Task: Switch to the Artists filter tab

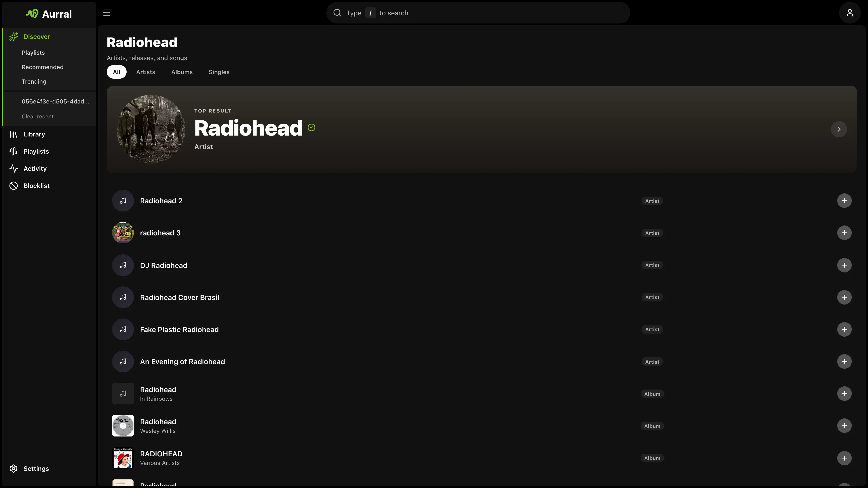Action: tap(146, 72)
